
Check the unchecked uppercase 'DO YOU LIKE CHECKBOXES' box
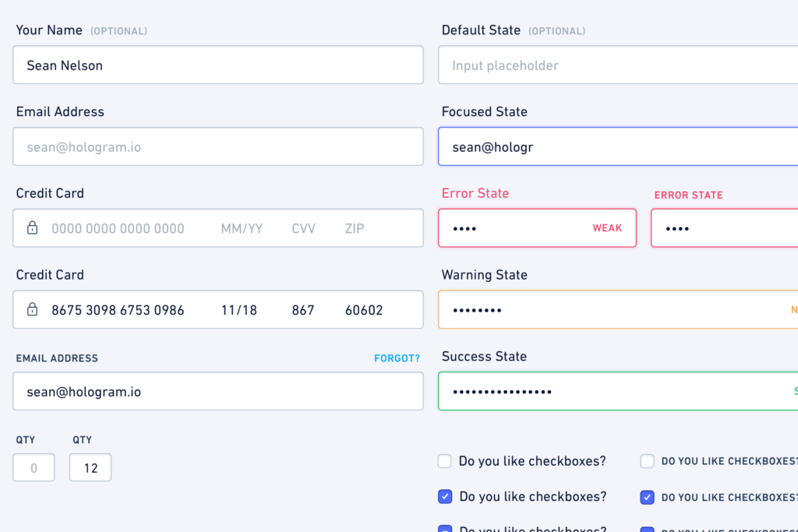click(x=647, y=461)
